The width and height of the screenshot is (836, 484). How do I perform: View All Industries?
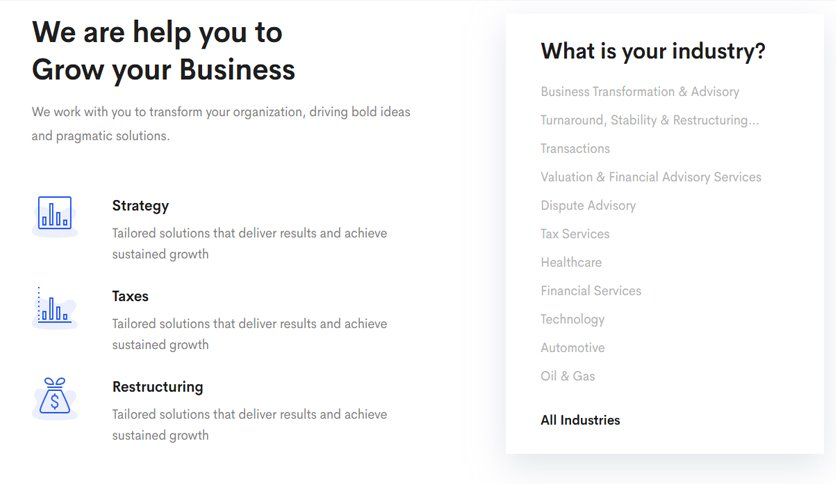580,420
